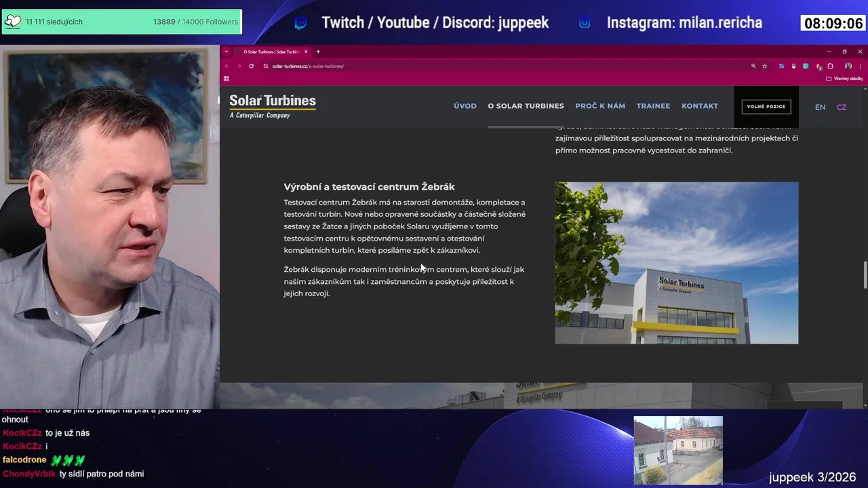Go forward in browser history

[239, 66]
